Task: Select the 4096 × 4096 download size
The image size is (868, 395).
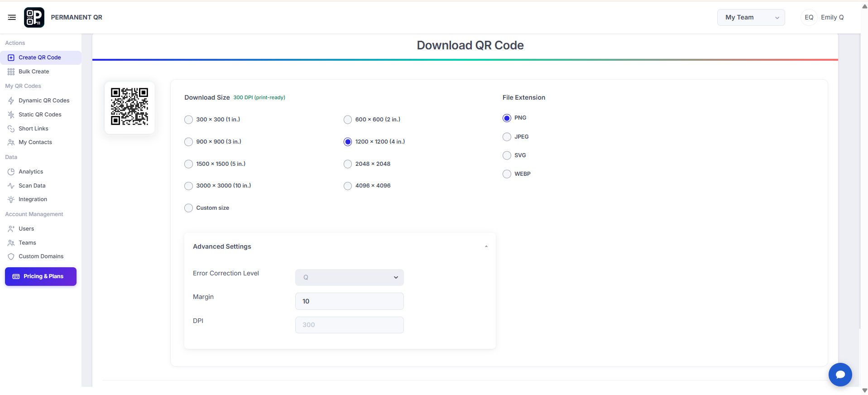Action: (348, 186)
